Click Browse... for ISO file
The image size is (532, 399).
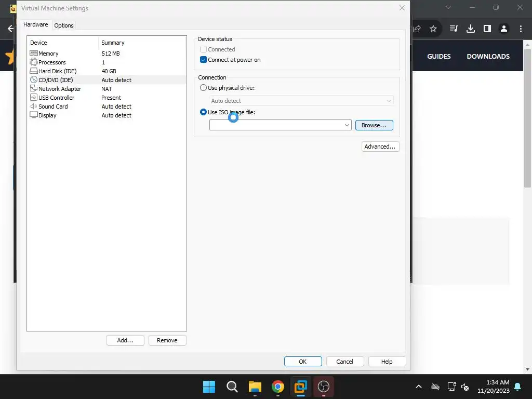(374, 125)
